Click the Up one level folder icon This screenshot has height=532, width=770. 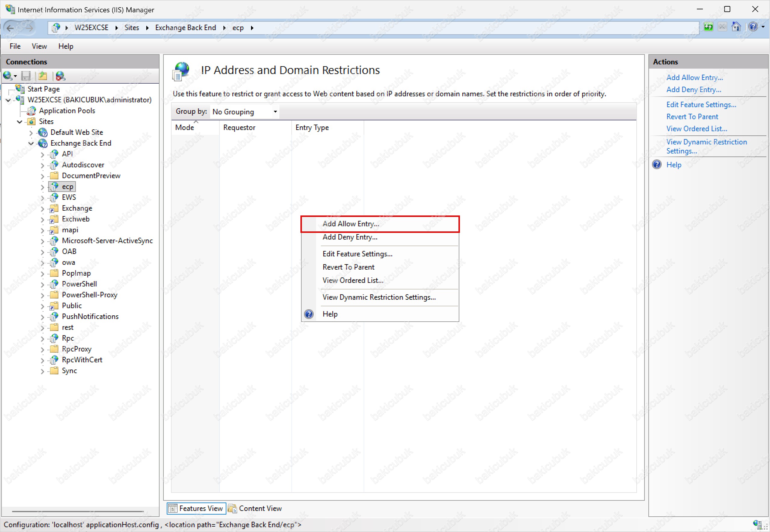43,76
